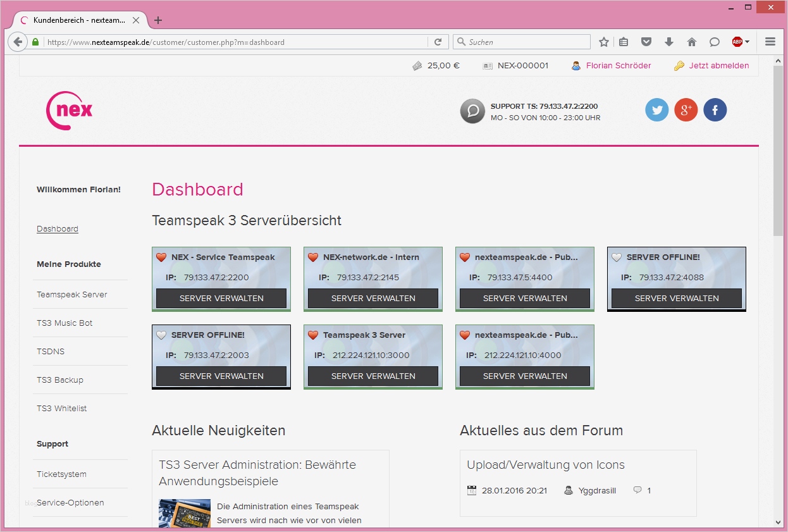Screen dimensions: 788x532
Task: Reload the page with the refresh icon
Action: [438, 42]
